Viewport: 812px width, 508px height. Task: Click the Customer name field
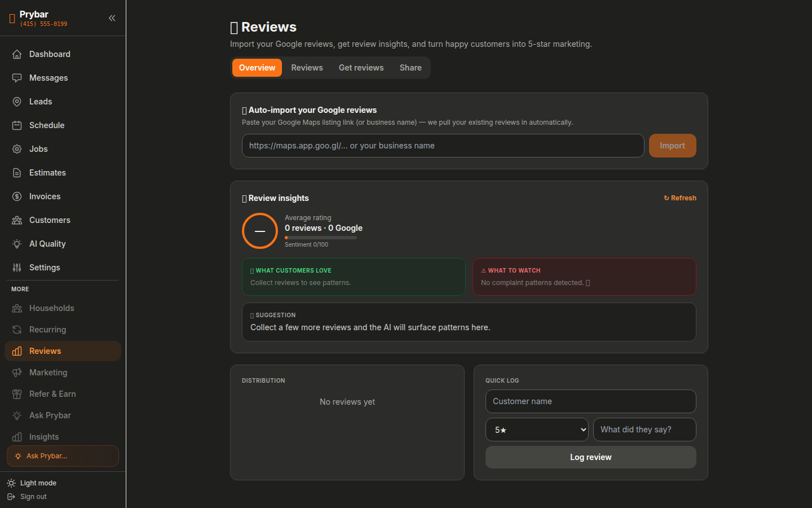[x=590, y=401]
